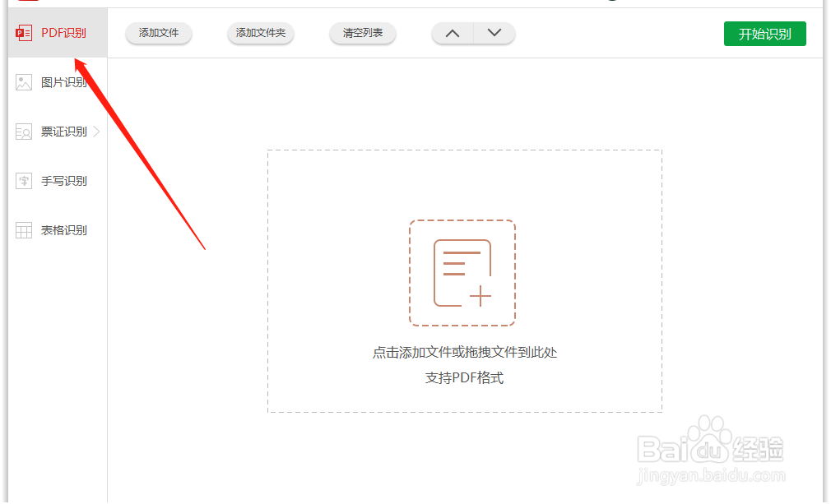Click the 表格识别 table recognition icon
The width and height of the screenshot is (831, 504).
(x=22, y=229)
